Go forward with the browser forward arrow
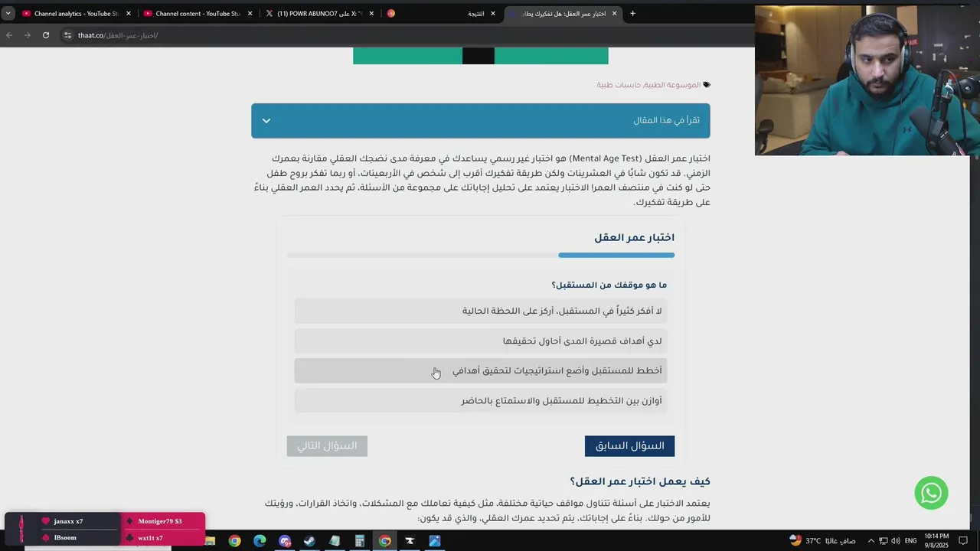Screen dimensions: 980x551 tap(28, 35)
